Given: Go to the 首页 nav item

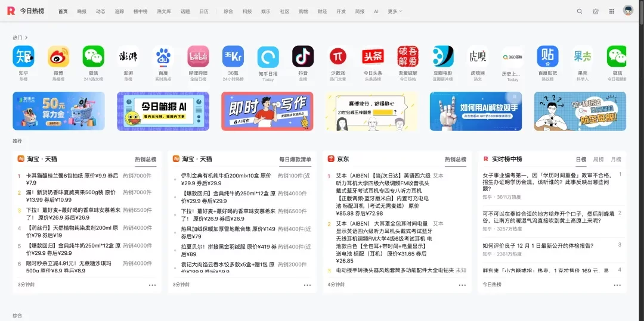Looking at the screenshot, I should [x=63, y=11].
